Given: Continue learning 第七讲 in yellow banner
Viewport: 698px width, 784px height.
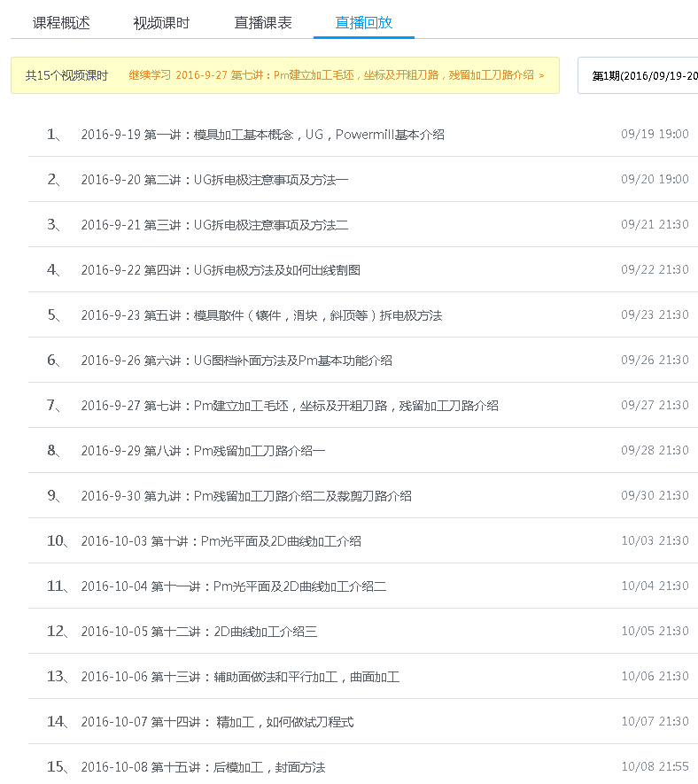Looking at the screenshot, I should point(337,76).
